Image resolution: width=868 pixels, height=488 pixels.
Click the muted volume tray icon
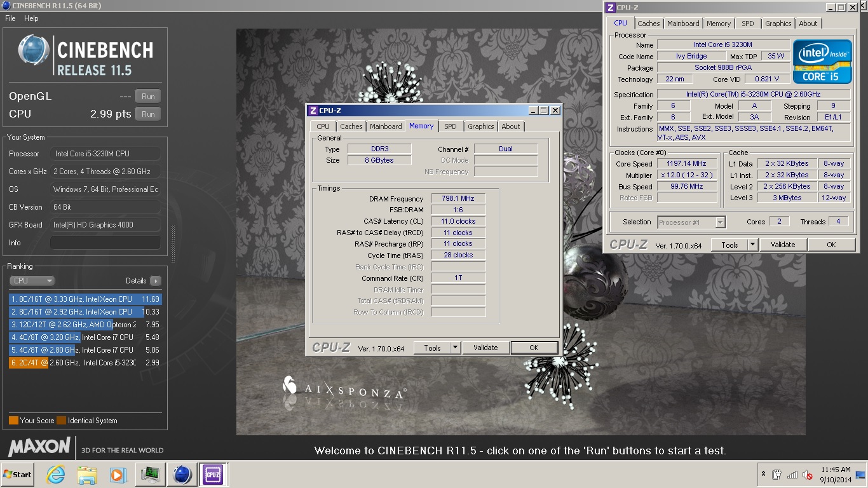click(808, 475)
